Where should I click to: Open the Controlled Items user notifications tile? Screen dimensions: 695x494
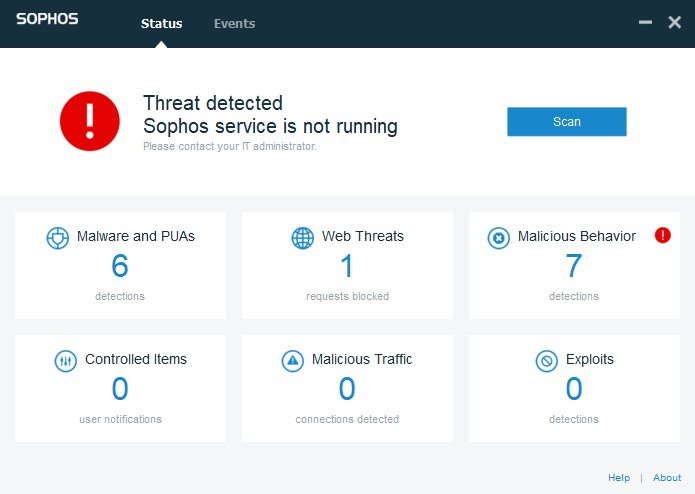tap(121, 389)
